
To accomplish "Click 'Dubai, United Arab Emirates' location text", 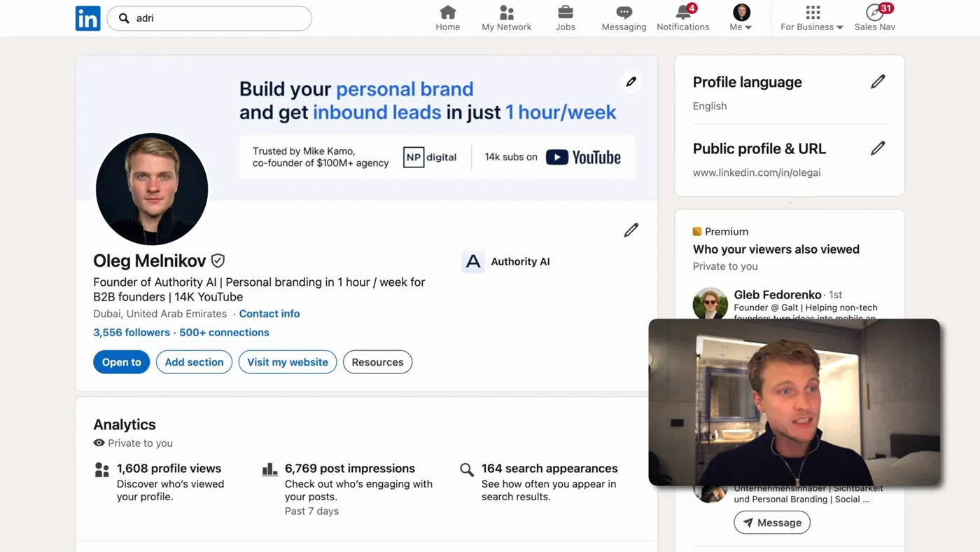I will pos(160,314).
